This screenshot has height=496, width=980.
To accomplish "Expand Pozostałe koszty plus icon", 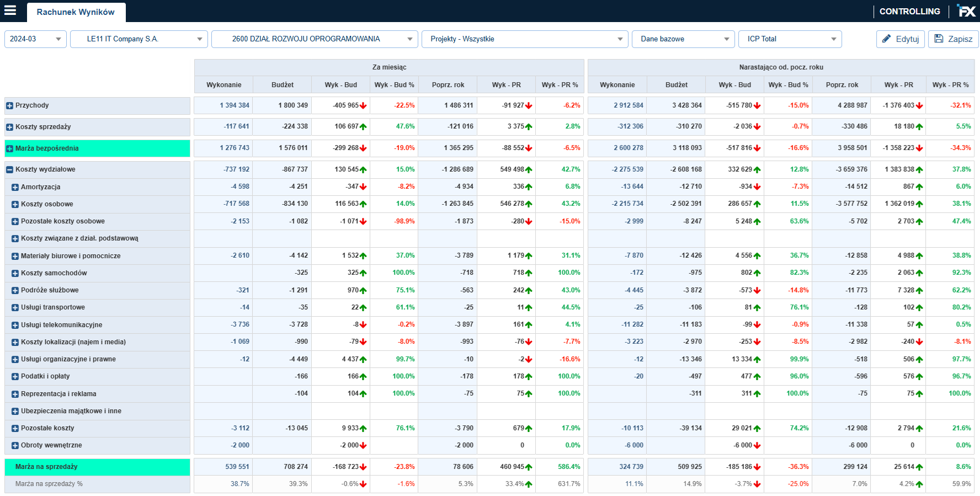I will coord(15,429).
